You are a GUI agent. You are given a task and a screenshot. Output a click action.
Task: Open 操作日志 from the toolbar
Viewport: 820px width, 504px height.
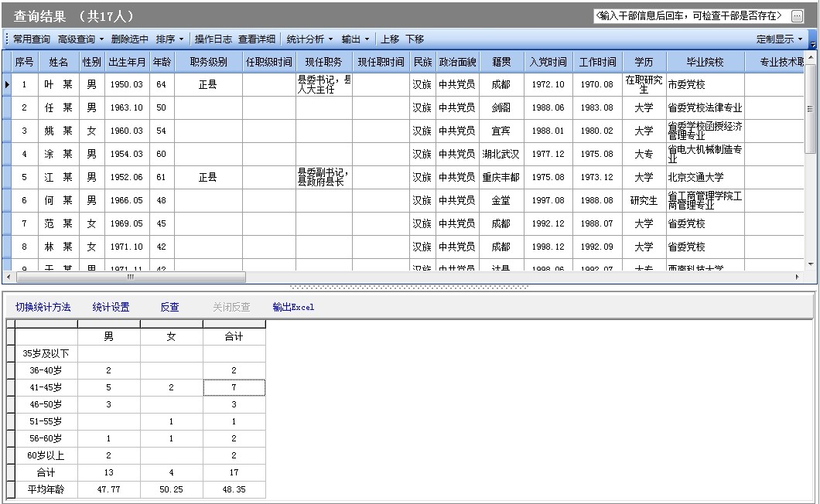coord(213,39)
